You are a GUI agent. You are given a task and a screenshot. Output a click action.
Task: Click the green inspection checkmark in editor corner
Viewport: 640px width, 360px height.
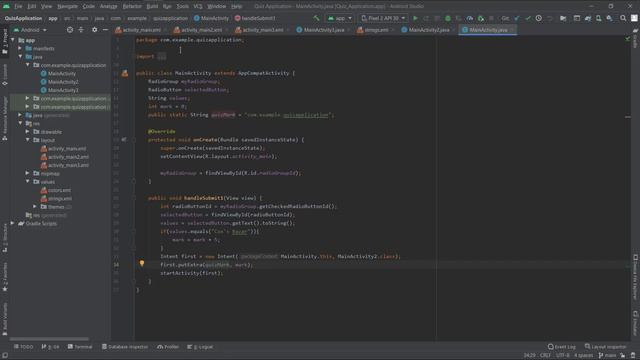click(x=627, y=39)
